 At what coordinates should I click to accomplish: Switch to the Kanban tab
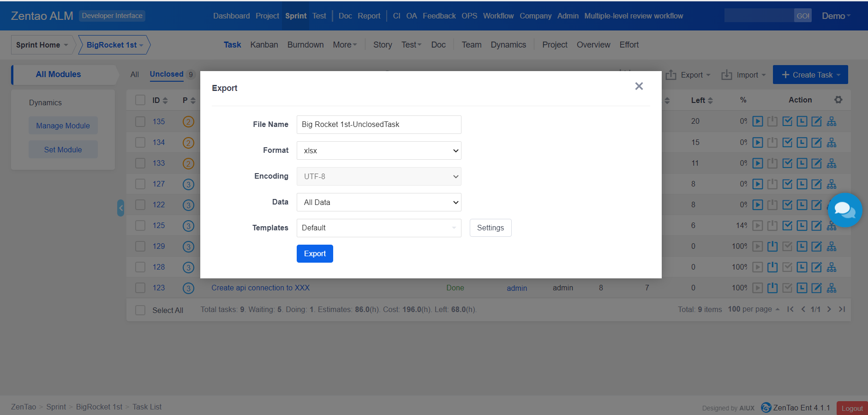click(264, 45)
